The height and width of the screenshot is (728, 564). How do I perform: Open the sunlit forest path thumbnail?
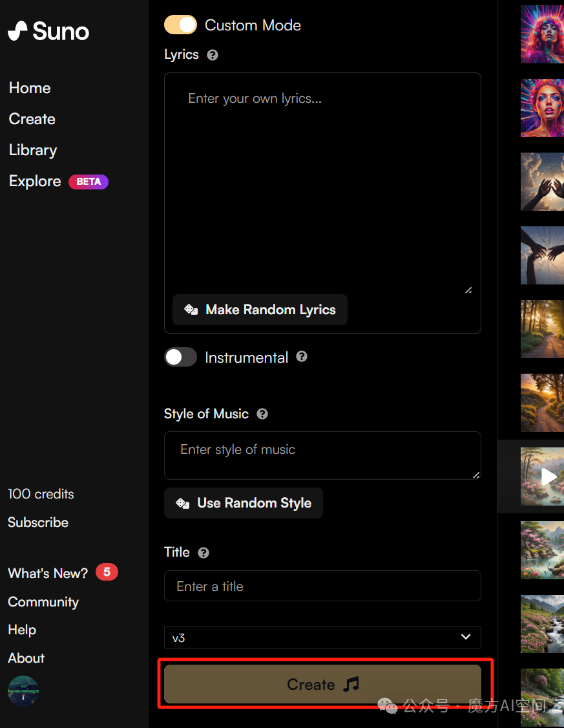pyautogui.click(x=542, y=328)
